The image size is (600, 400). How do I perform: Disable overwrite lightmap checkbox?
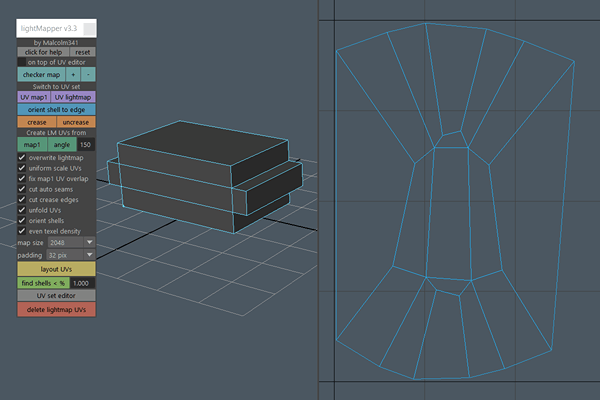coord(23,158)
